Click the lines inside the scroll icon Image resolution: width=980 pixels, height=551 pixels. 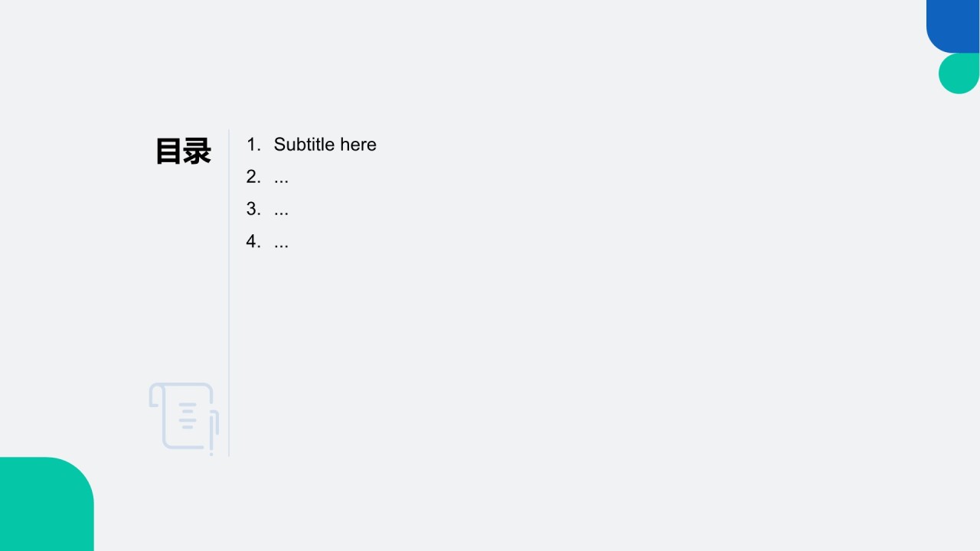click(188, 414)
